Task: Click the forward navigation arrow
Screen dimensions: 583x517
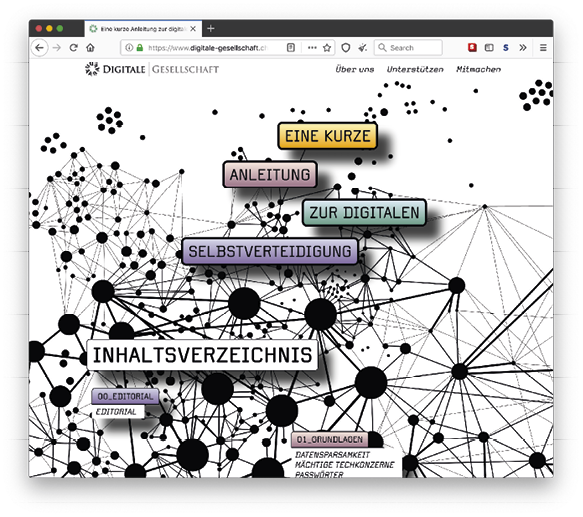Action: 57,48
